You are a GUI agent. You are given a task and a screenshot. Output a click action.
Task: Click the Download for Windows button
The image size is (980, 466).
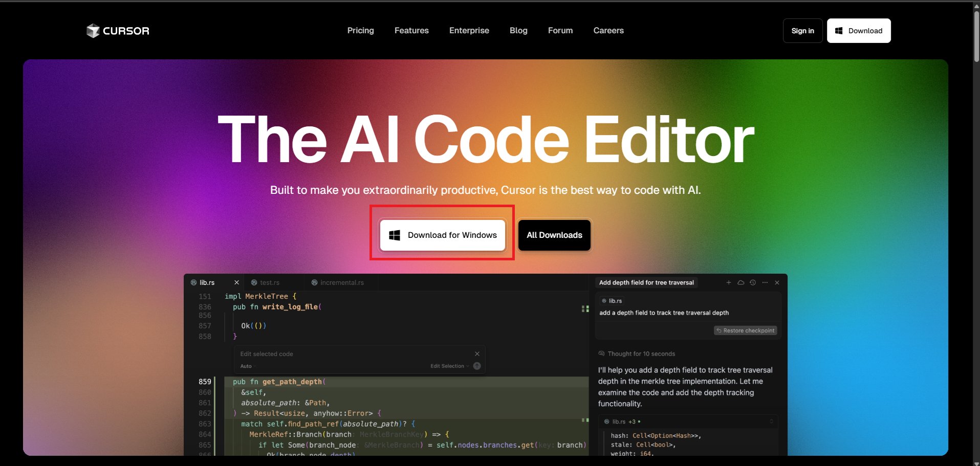click(443, 235)
